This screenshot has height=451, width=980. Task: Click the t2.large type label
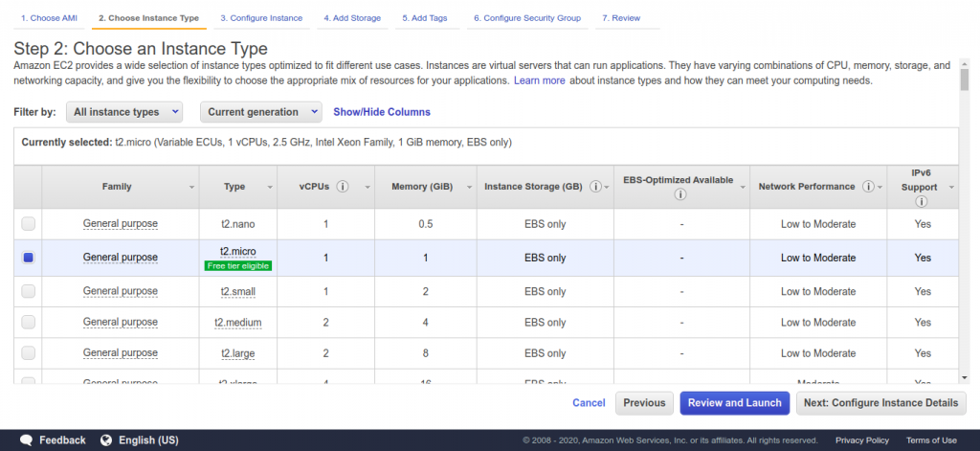[238, 353]
